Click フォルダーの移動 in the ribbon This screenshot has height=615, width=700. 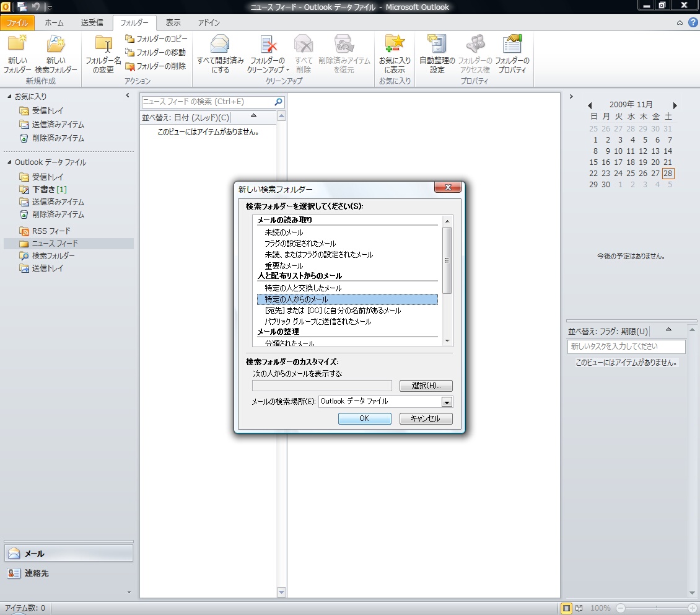tap(155, 52)
